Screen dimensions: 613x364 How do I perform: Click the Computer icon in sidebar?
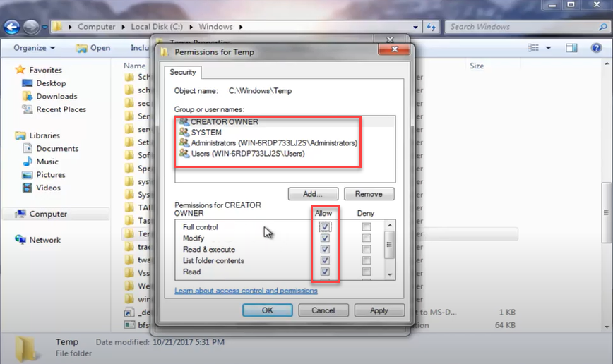20,214
